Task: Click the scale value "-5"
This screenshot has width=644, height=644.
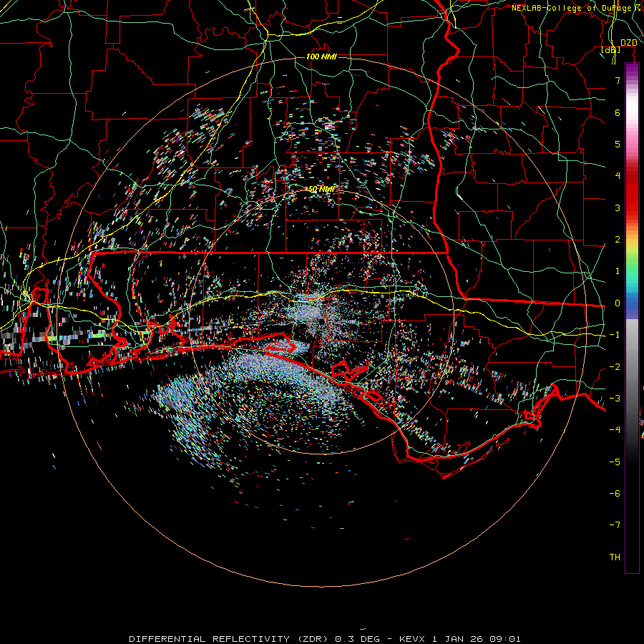Action: (615, 462)
